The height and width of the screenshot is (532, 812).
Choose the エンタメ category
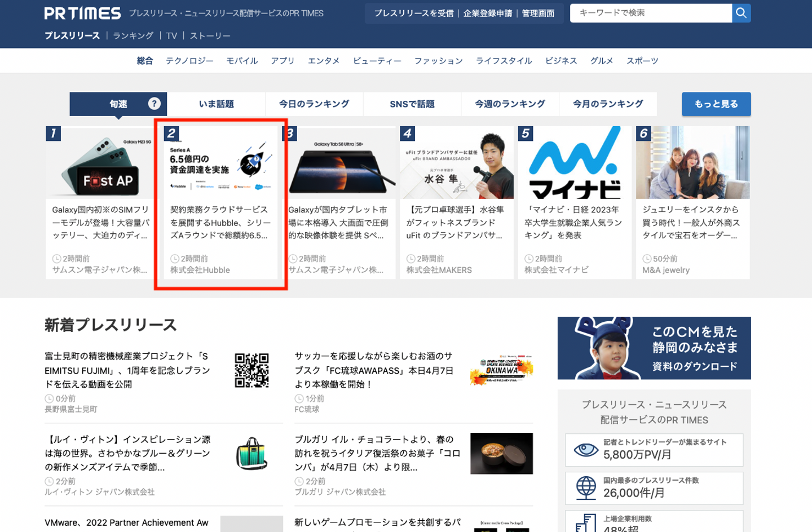324,61
